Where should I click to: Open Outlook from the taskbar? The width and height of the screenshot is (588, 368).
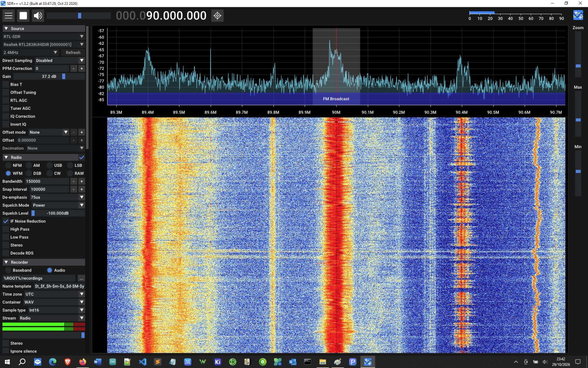point(293,361)
